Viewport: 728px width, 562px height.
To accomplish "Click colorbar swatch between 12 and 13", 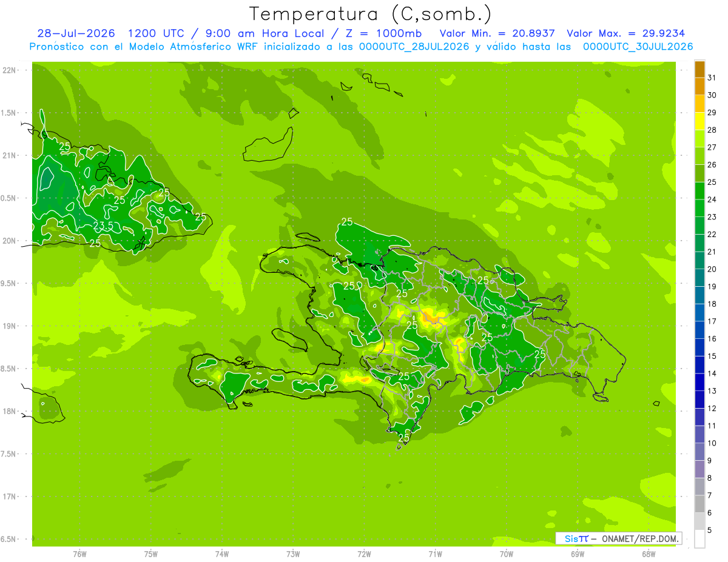I will (x=699, y=400).
